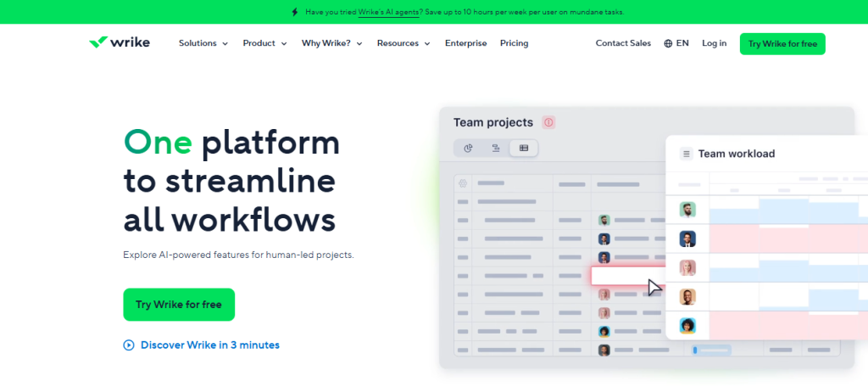Viewport: 868px width, 387px height.
Task: Click the list icon beside Team workload
Action: point(686,154)
